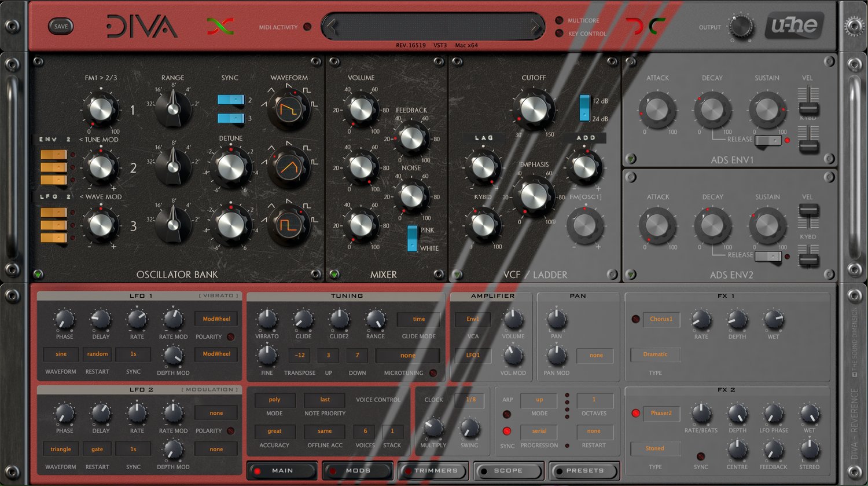Open the VCA source Env1 dropdown
Viewport: 868px width, 486px height.
click(473, 319)
